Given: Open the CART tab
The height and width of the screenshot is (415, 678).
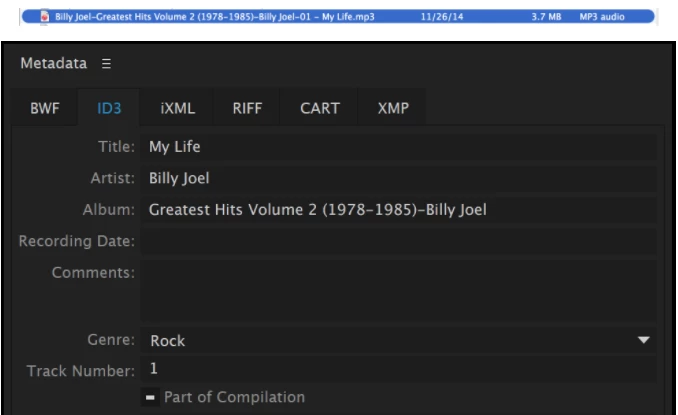Looking at the screenshot, I should pyautogui.click(x=320, y=108).
